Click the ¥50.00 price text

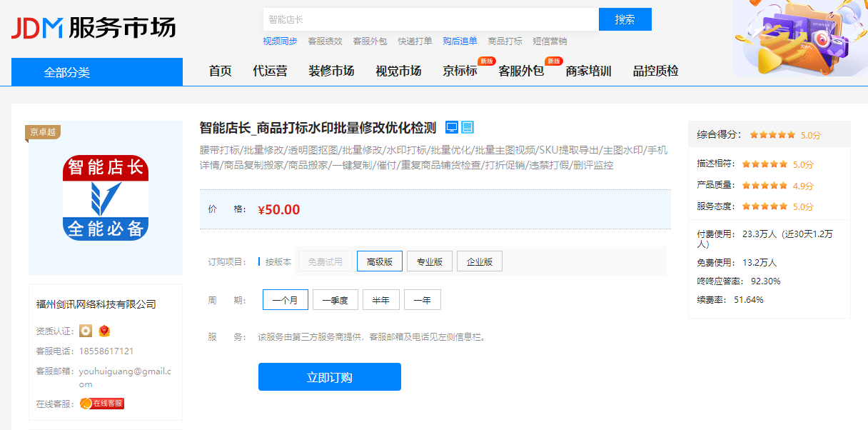coord(279,210)
